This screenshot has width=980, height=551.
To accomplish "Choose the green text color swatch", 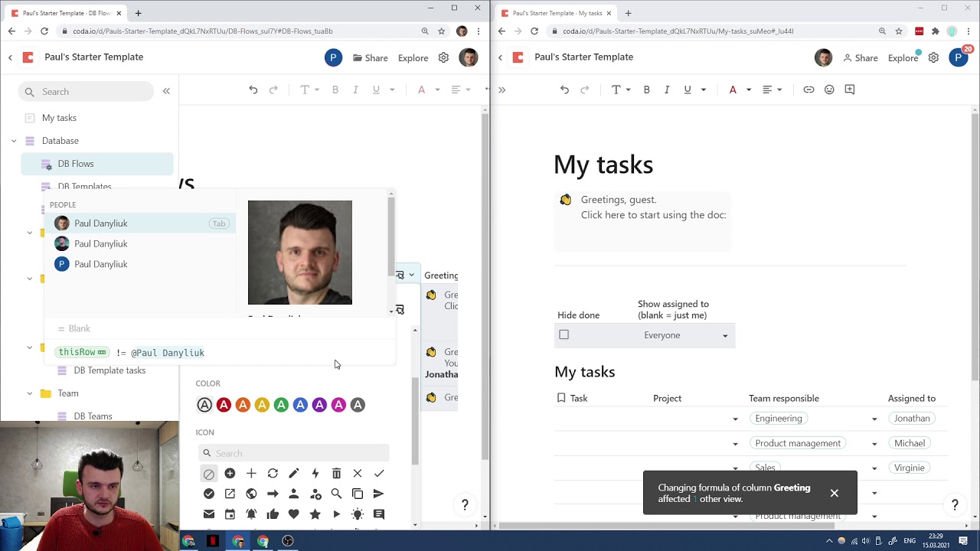I will click(281, 405).
